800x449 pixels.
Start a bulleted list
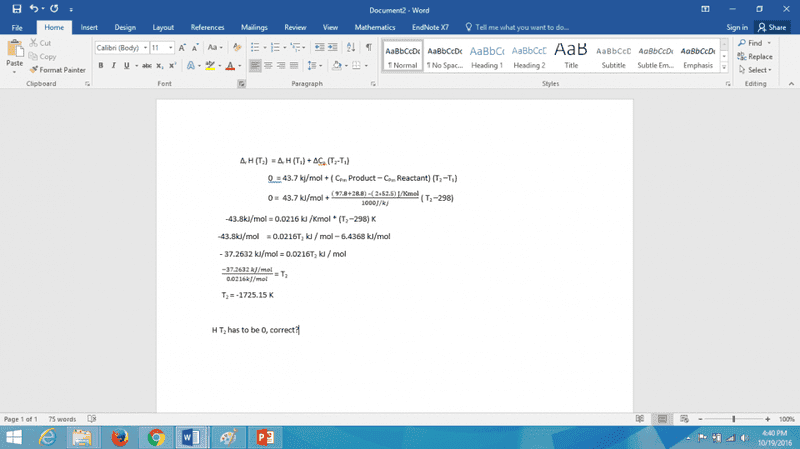click(x=255, y=47)
